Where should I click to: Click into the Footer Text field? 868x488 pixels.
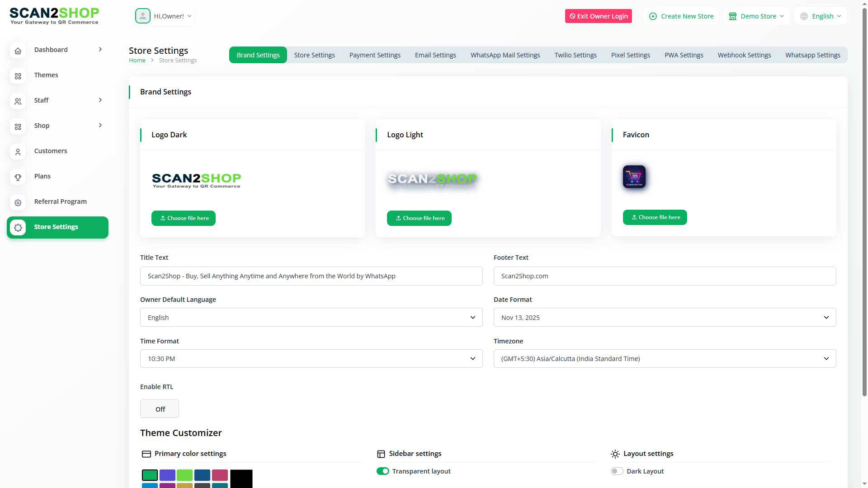[x=665, y=276]
